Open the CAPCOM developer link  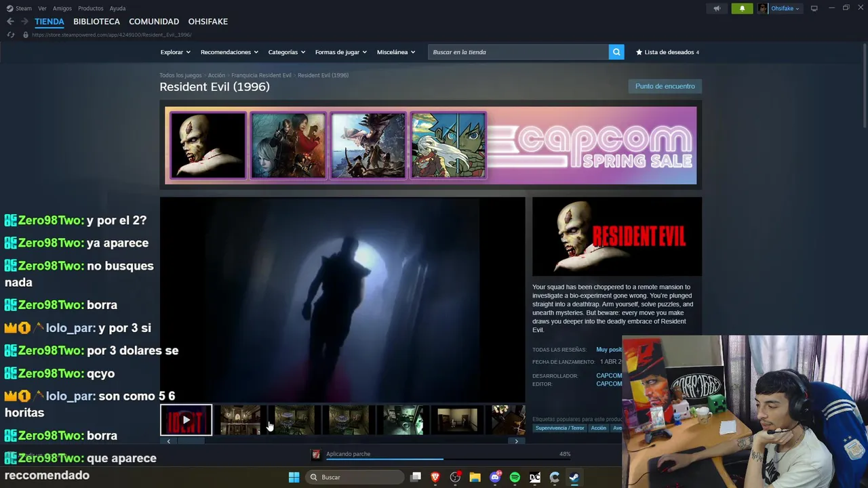pyautogui.click(x=609, y=375)
